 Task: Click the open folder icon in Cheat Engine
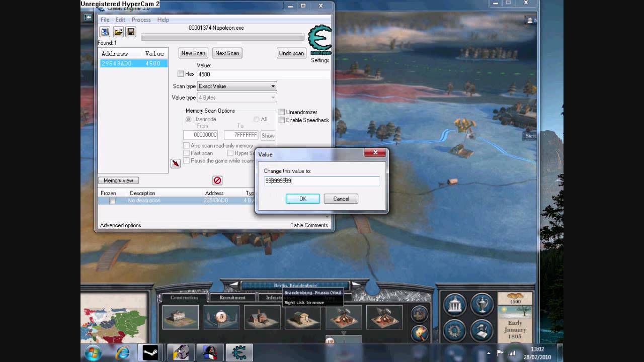coord(118,32)
